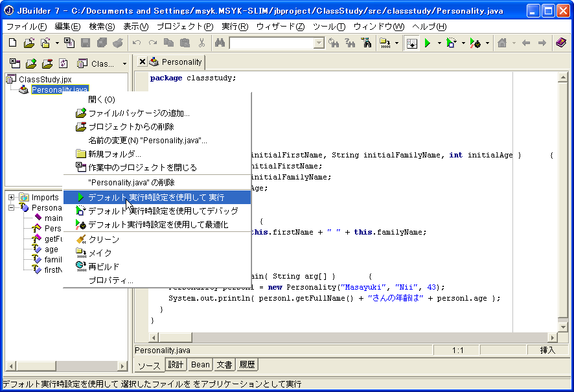The image size is (574, 392).
Task: Open the ウィザード menu in menu bar
Action: (280, 27)
